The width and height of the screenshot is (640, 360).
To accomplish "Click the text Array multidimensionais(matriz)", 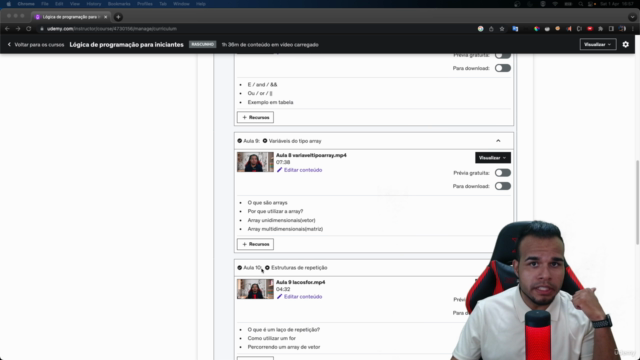I will (x=285, y=229).
